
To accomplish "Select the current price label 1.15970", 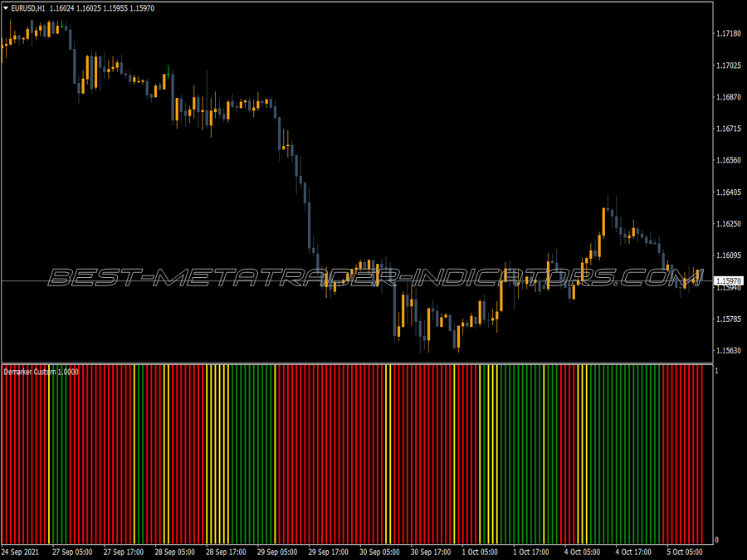I will click(729, 281).
